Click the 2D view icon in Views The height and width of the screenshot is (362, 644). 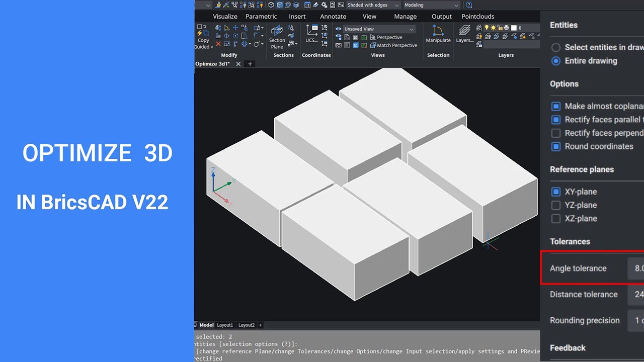[x=355, y=37]
